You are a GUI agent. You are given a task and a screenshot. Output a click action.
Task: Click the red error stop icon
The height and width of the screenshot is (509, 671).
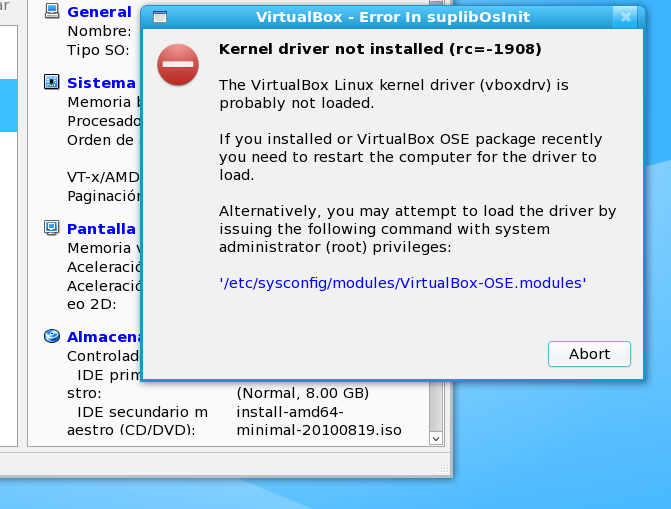(x=178, y=65)
